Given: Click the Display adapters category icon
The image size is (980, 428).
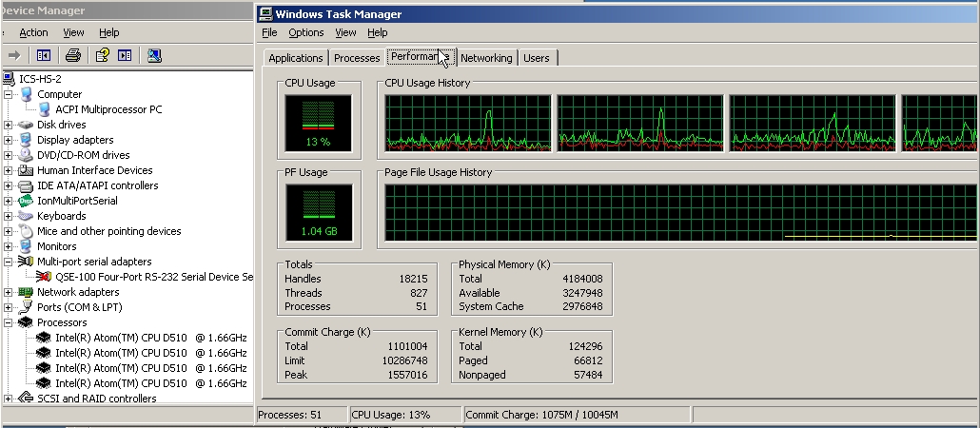Looking at the screenshot, I should click(x=26, y=140).
